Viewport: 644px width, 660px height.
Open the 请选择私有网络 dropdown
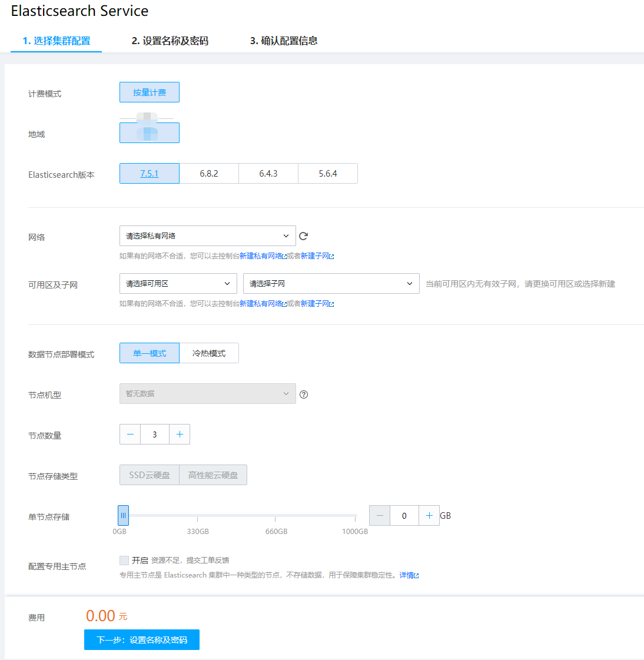coord(208,236)
